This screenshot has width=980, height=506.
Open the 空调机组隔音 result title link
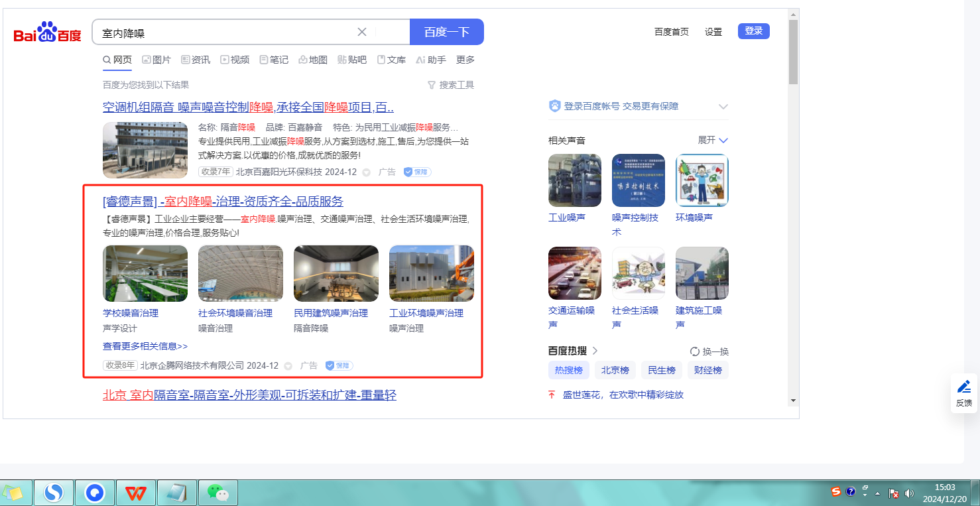248,107
